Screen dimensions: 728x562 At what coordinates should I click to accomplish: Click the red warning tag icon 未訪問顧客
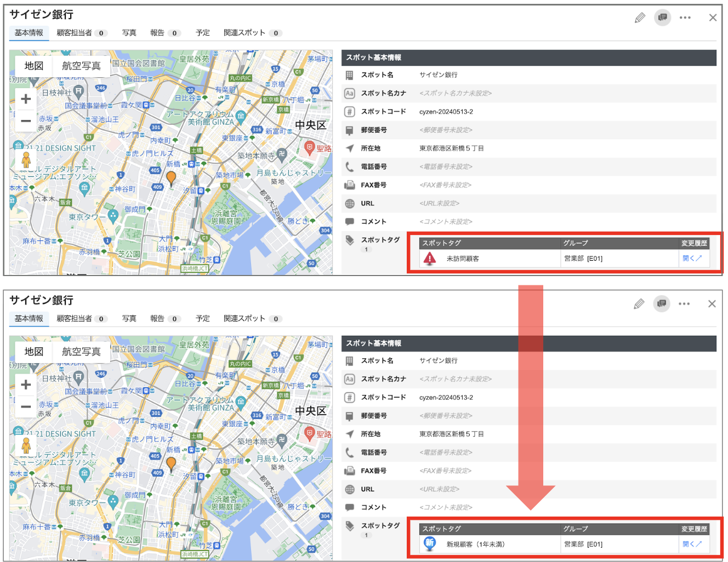pos(430,258)
